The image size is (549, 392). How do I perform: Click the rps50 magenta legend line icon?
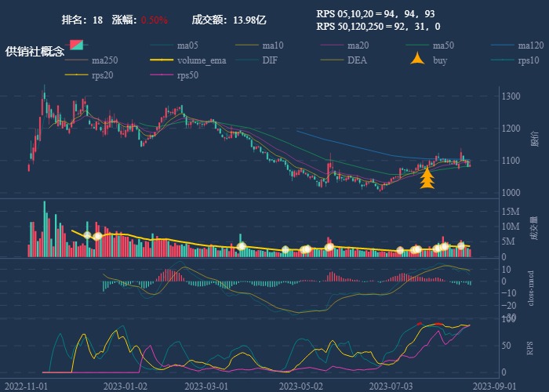(x=162, y=75)
